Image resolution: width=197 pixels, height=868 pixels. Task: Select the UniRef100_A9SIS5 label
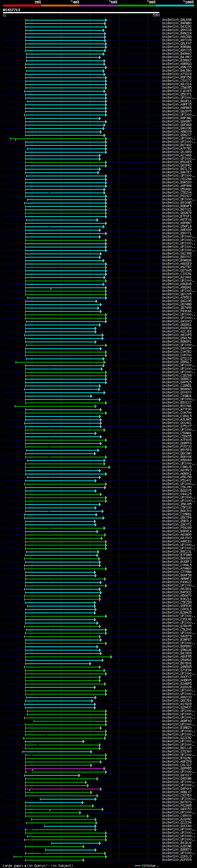pyautogui.click(x=177, y=50)
